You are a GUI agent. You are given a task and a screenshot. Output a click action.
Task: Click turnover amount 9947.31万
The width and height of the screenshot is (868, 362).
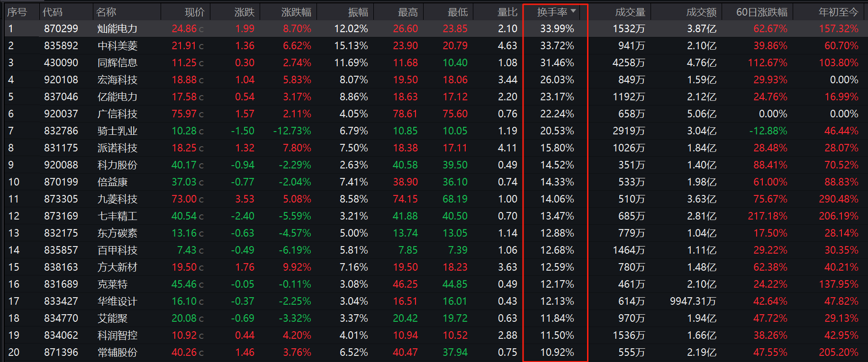click(693, 301)
